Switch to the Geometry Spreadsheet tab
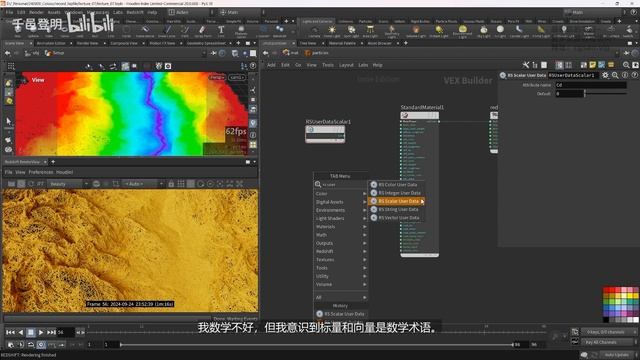This screenshot has height=360, width=640. 206,43
